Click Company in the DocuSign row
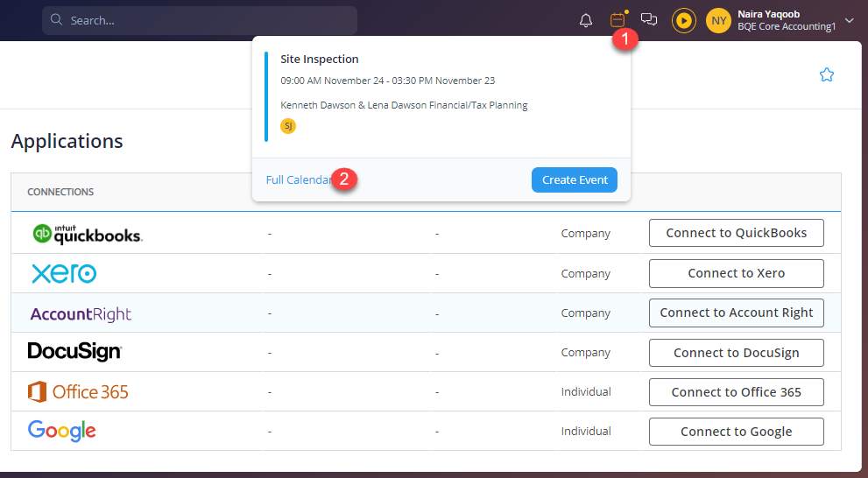The height and width of the screenshot is (478, 868). coord(586,353)
